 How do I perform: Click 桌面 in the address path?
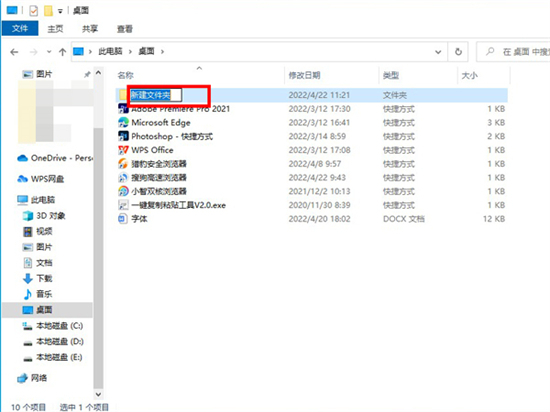click(x=146, y=52)
